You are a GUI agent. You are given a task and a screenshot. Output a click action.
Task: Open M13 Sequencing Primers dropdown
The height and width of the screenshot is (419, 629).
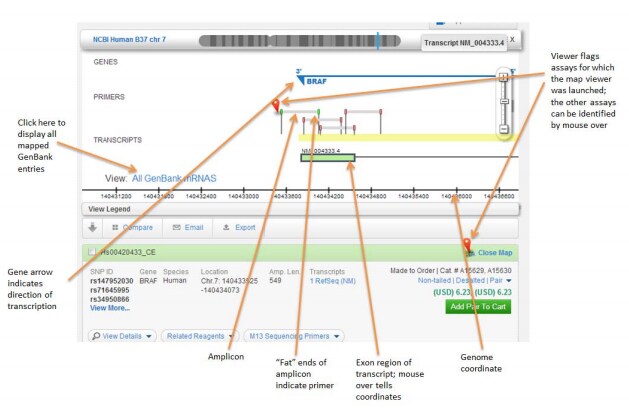294,336
